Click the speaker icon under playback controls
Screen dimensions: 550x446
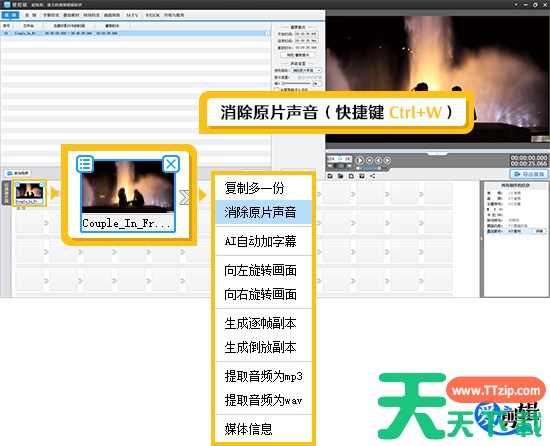click(358, 169)
